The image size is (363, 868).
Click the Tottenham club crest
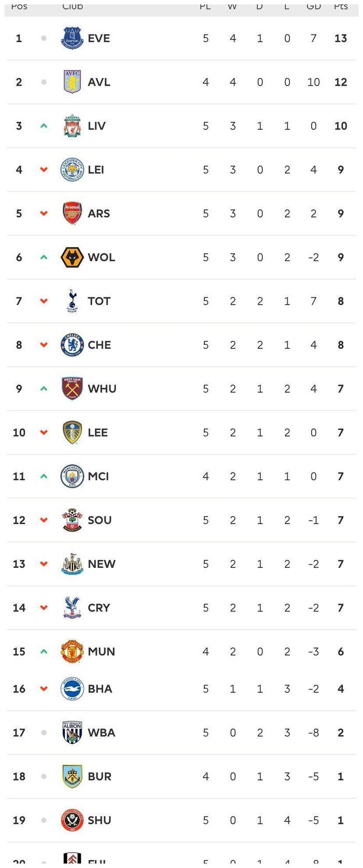72,301
